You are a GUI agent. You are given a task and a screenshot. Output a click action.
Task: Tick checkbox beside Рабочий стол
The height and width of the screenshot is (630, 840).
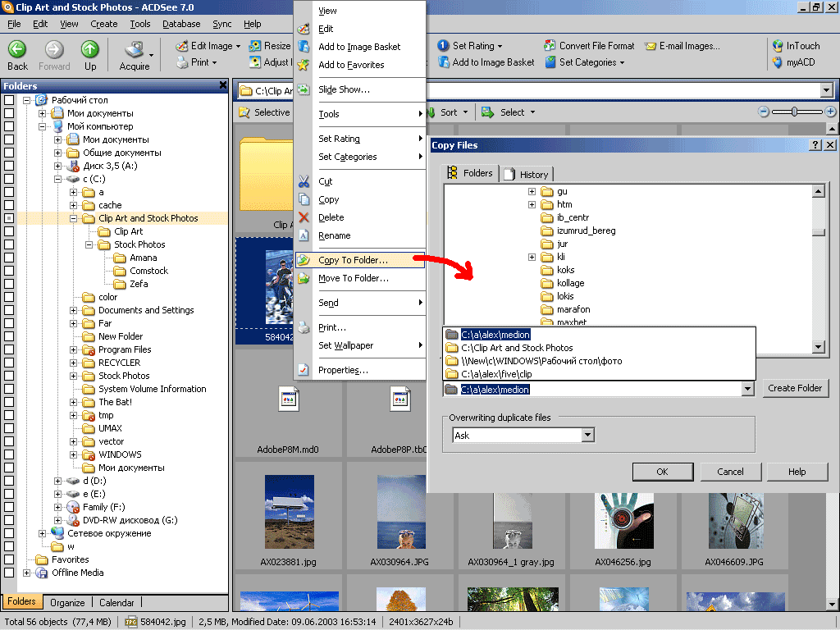(9, 100)
